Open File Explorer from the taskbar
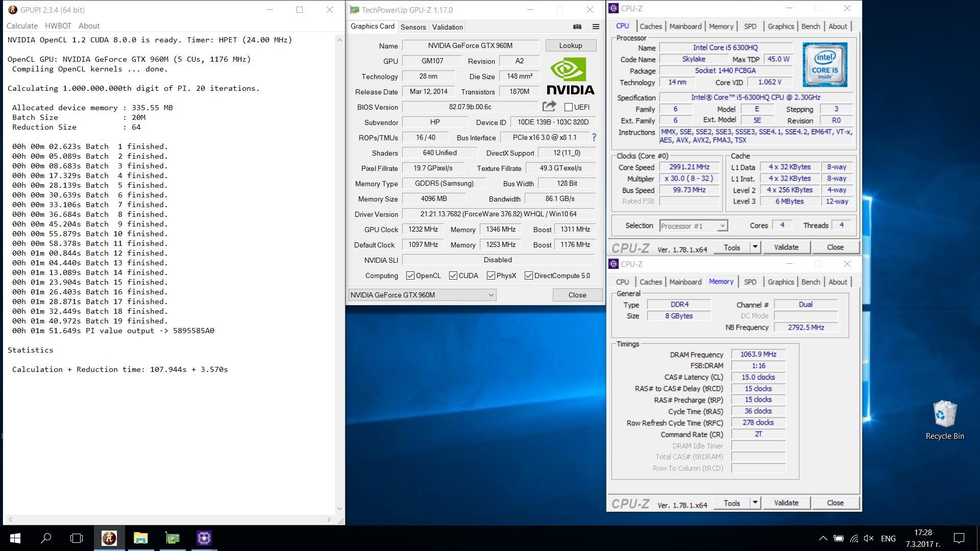 coord(140,538)
